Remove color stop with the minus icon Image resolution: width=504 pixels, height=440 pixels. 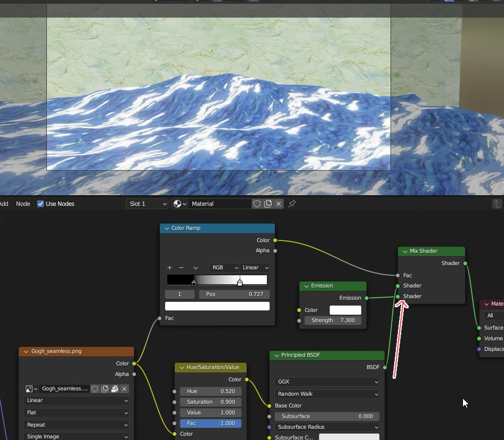click(181, 268)
